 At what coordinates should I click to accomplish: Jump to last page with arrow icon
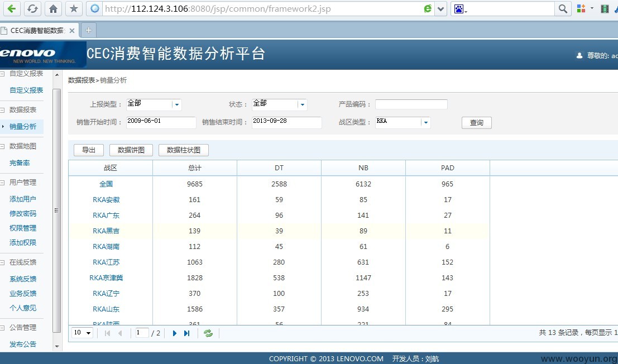coord(187,333)
